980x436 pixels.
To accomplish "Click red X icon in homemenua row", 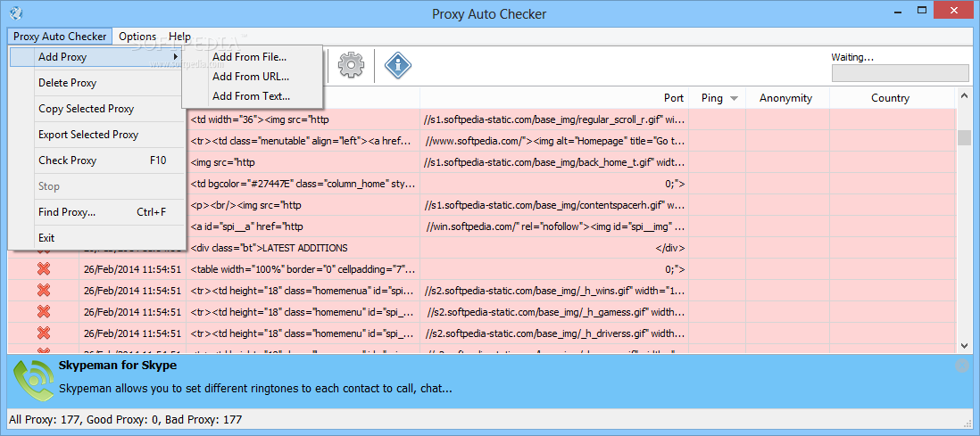I will pyautogui.click(x=43, y=291).
